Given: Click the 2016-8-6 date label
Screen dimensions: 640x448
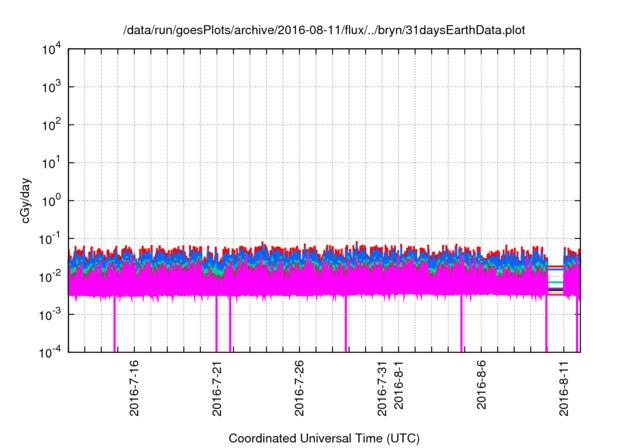Looking at the screenshot, I should tap(481, 385).
